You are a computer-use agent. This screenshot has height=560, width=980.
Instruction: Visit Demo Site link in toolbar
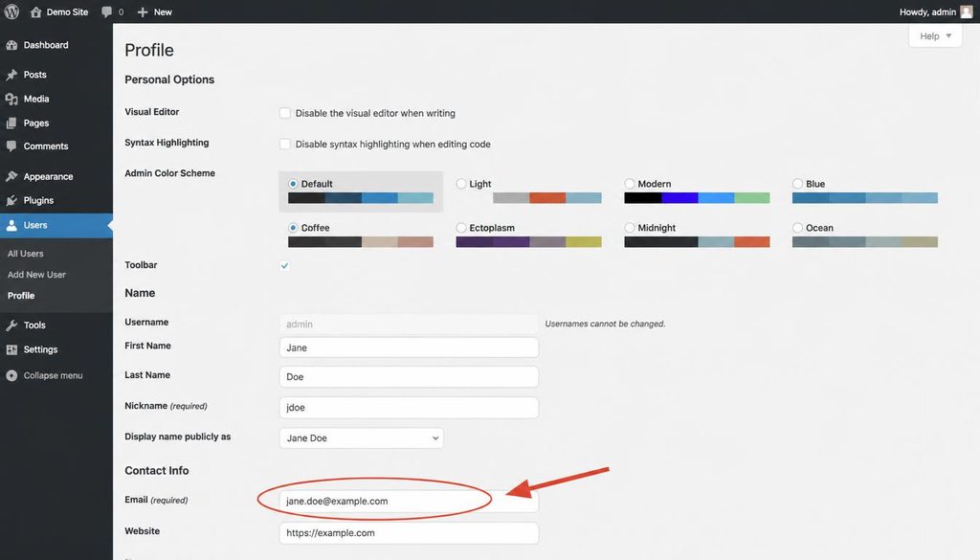click(67, 11)
